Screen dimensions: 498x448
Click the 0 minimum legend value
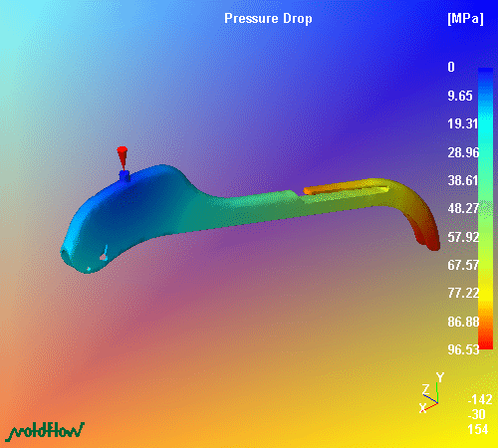tap(451, 67)
